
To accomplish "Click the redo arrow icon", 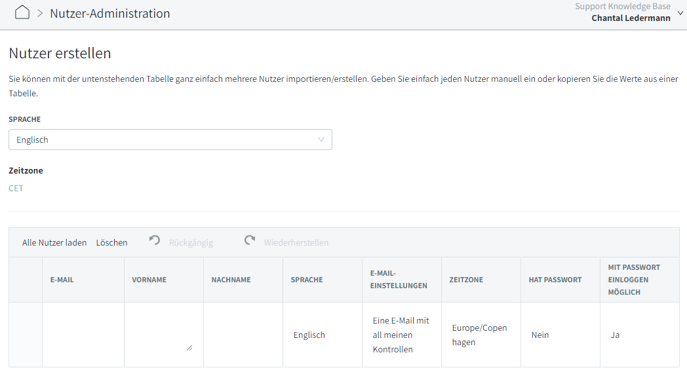I will pos(250,240).
